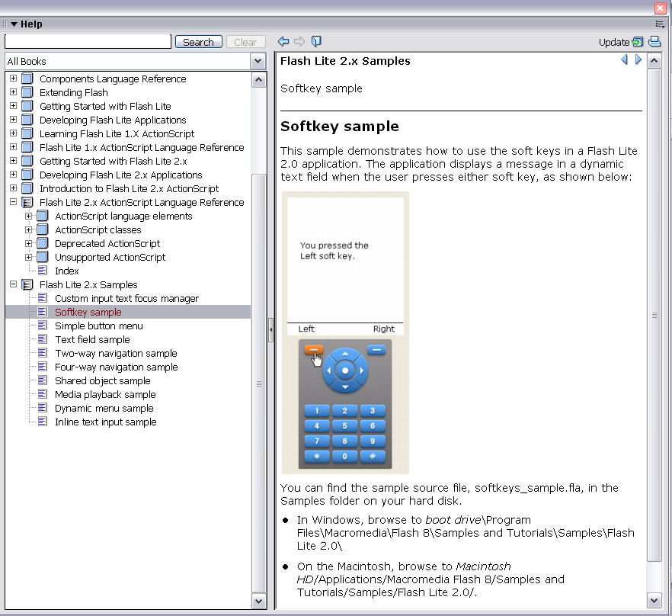Click into the search text field
Screen dimensions: 672x616
click(x=88, y=42)
